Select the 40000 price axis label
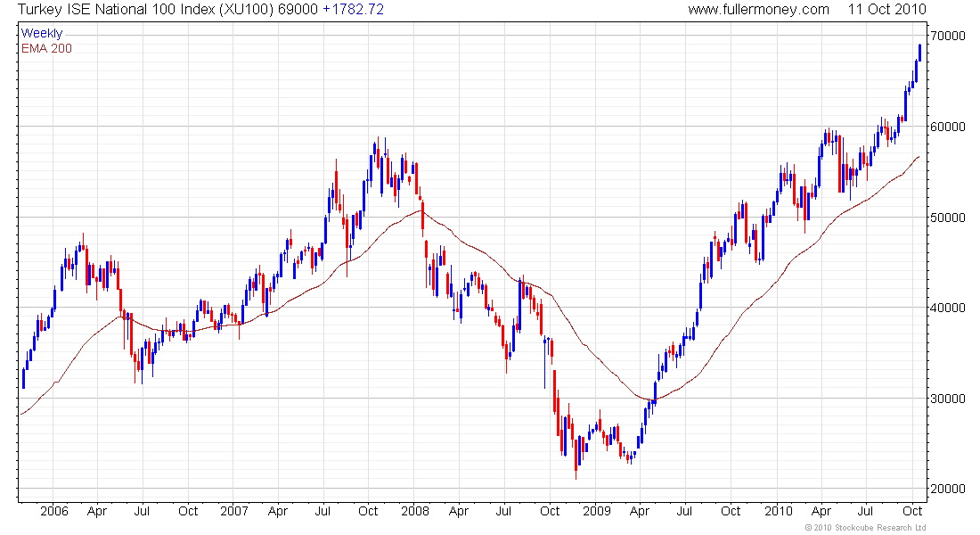This screenshot has height=535, width=980. [948, 308]
